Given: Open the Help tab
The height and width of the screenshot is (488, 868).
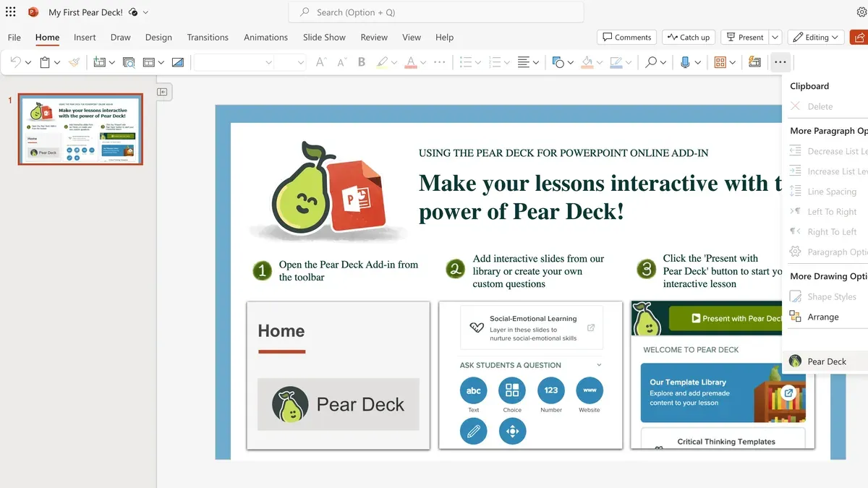Looking at the screenshot, I should click(x=445, y=37).
